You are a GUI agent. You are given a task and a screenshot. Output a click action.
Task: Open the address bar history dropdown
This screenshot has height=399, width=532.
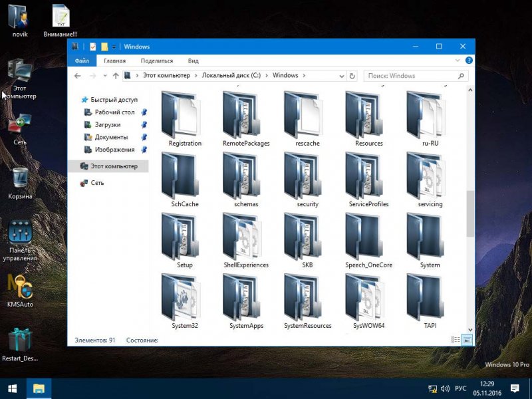click(x=342, y=76)
